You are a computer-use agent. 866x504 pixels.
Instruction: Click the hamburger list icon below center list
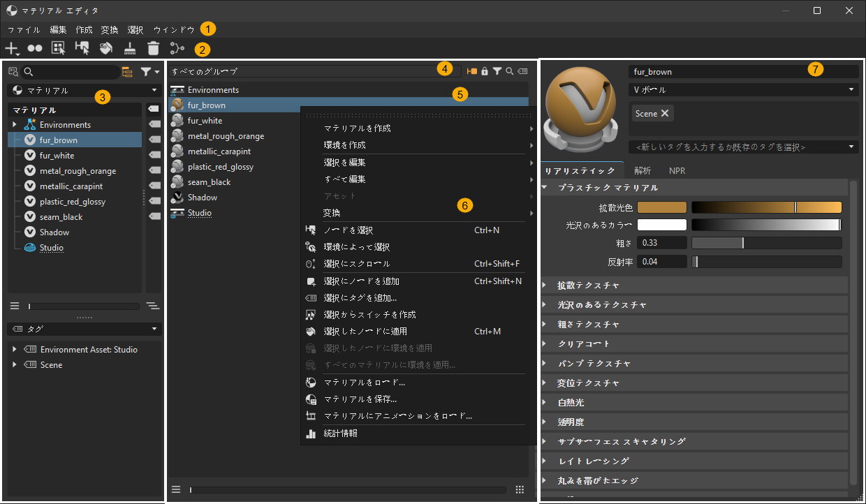[x=176, y=489]
